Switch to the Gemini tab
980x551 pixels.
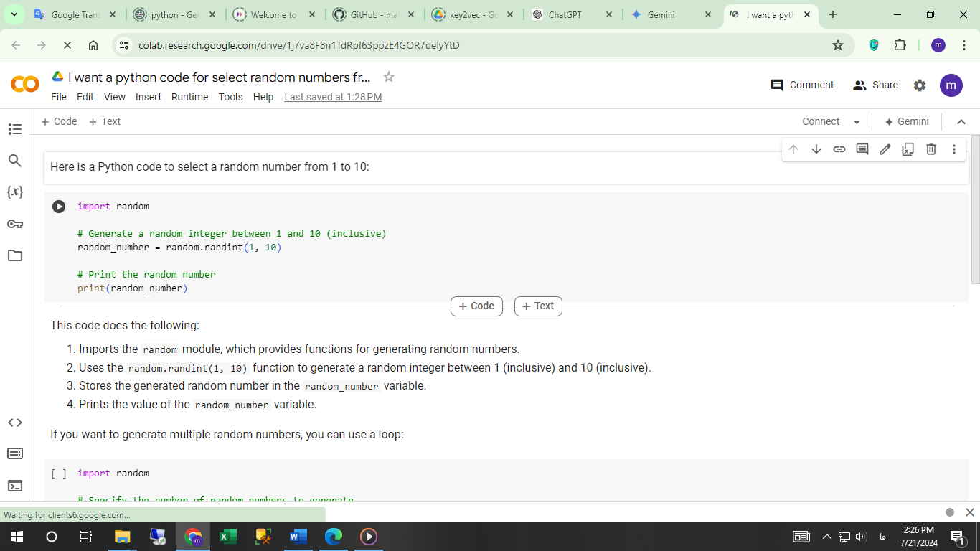pos(671,14)
